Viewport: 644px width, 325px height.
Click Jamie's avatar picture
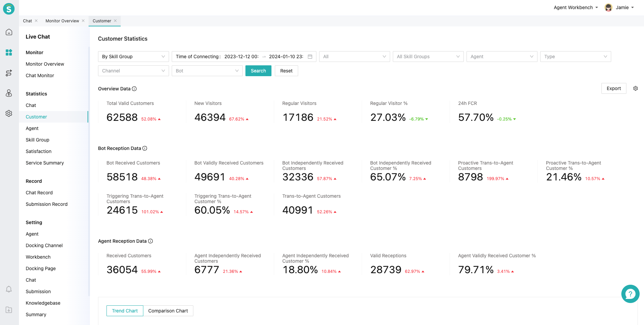coord(609,7)
